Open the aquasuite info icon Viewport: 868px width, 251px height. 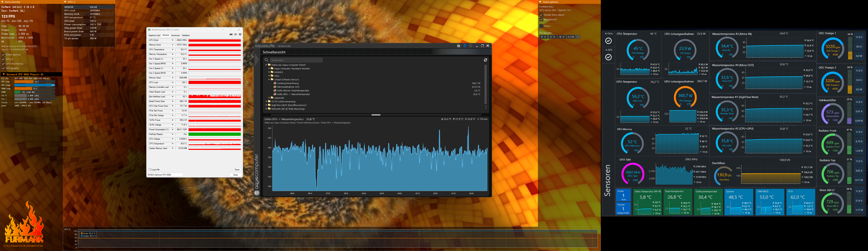point(471,46)
